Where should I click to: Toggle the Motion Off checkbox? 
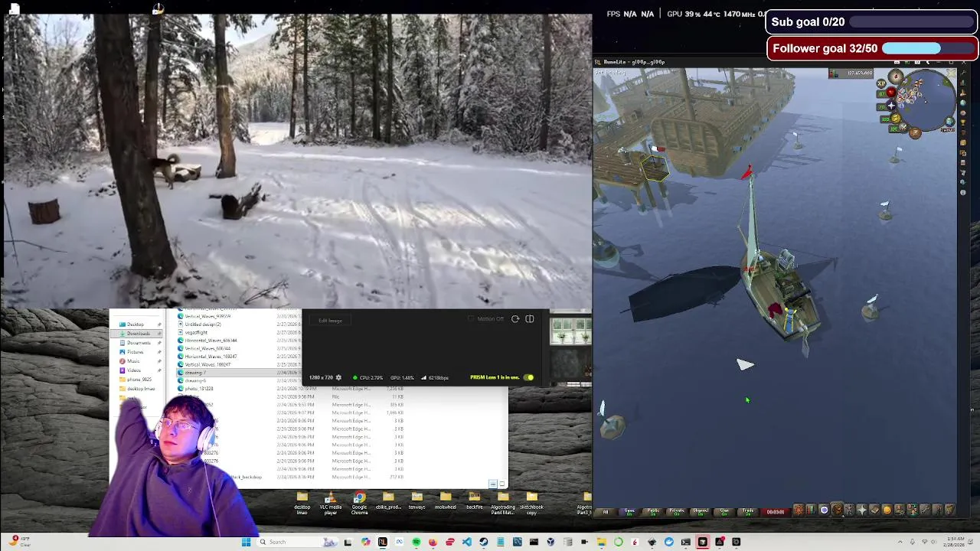(471, 319)
